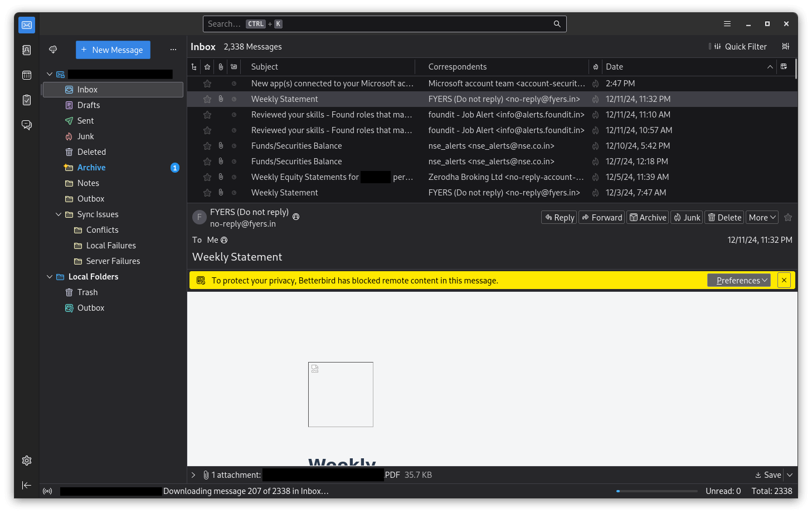This screenshot has width=812, height=514.
Task: Click the New Message button
Action: click(113, 50)
